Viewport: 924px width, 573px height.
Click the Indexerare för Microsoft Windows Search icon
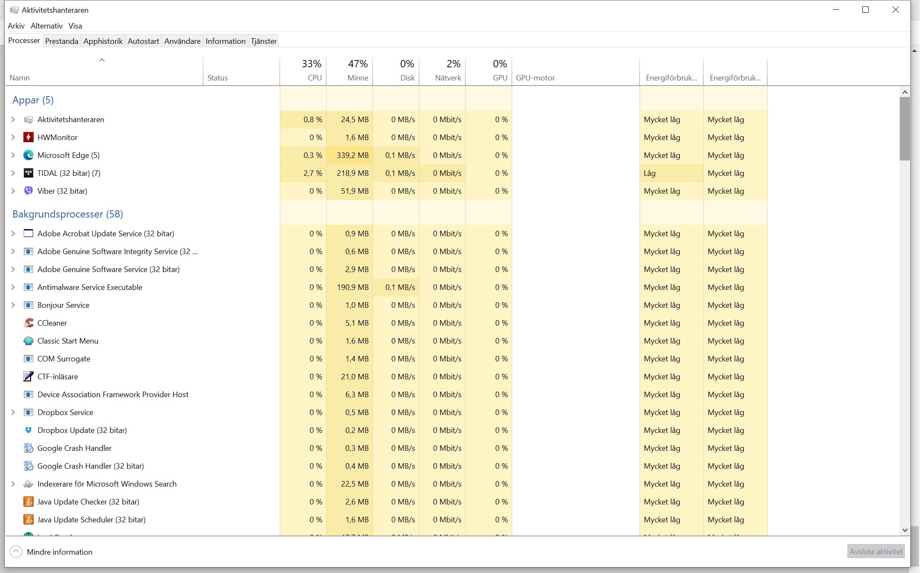click(28, 484)
